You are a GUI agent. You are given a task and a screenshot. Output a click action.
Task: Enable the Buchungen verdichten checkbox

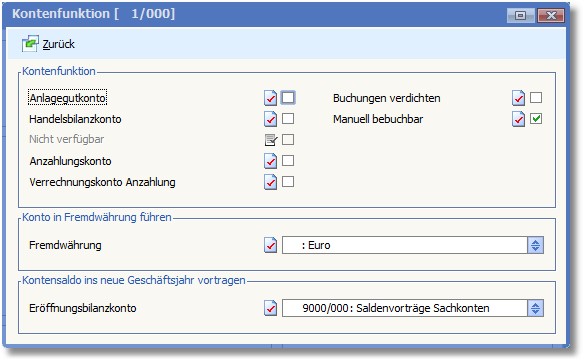click(536, 98)
